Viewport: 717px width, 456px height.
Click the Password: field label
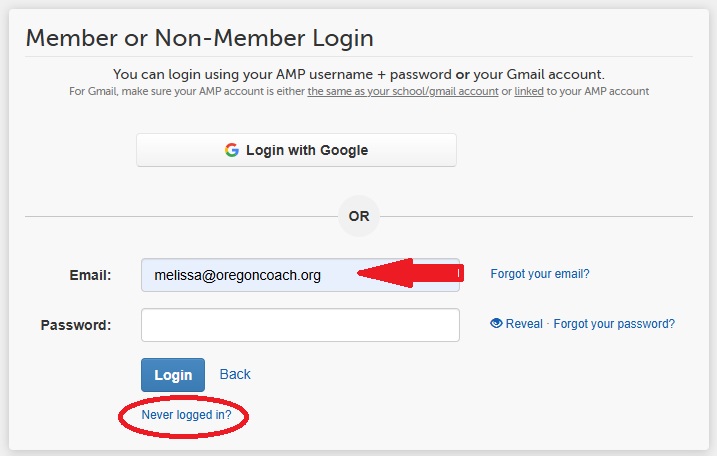tap(76, 325)
